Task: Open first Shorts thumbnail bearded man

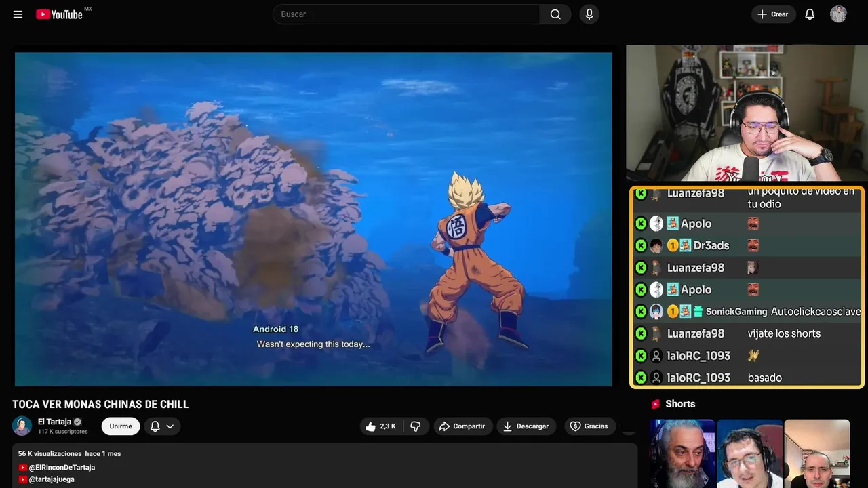Action: pos(682,453)
